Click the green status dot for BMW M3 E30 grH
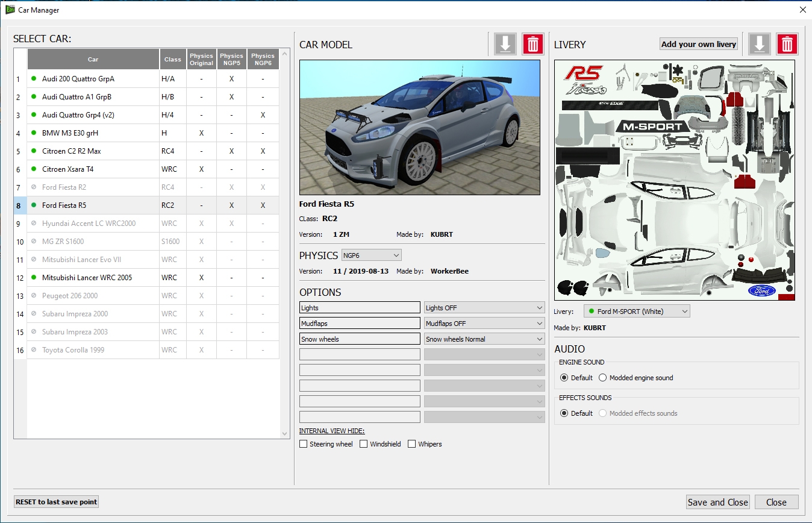This screenshot has width=812, height=523. 34,133
